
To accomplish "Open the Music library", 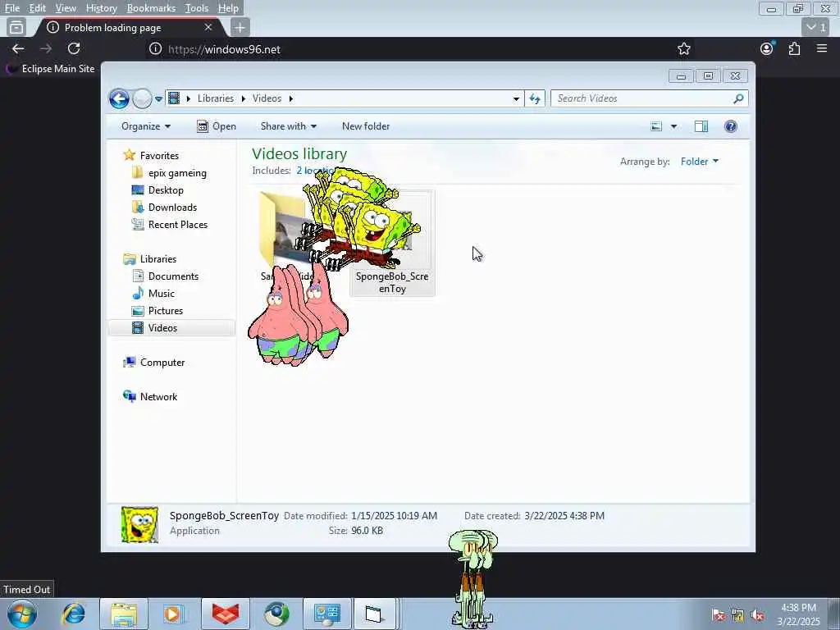I will click(162, 293).
